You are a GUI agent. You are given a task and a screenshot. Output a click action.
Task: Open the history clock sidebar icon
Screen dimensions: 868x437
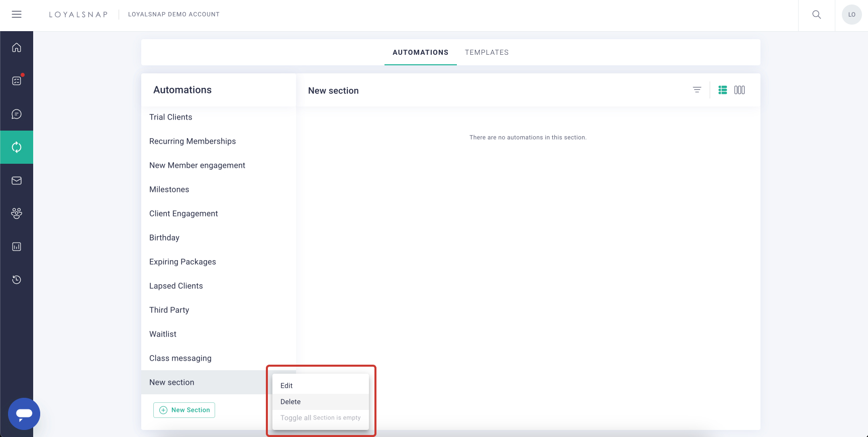click(x=17, y=280)
